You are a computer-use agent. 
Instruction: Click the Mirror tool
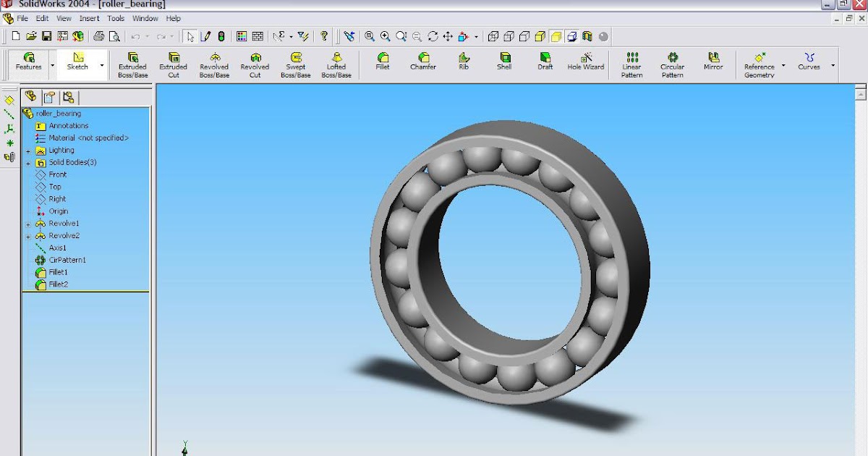pos(713,62)
